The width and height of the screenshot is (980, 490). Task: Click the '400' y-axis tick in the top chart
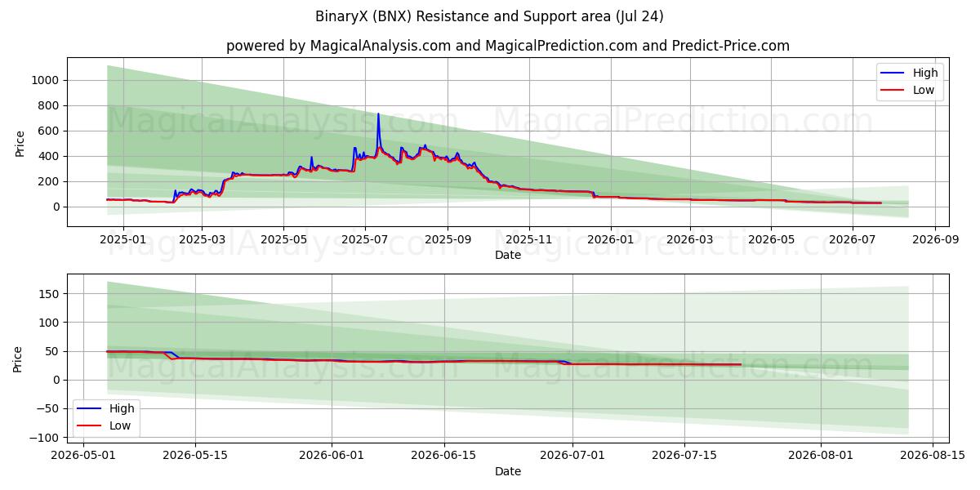click(50, 156)
